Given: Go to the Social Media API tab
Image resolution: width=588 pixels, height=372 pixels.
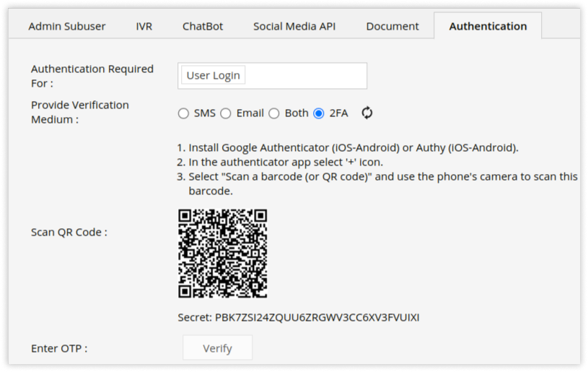Looking at the screenshot, I should (x=294, y=26).
